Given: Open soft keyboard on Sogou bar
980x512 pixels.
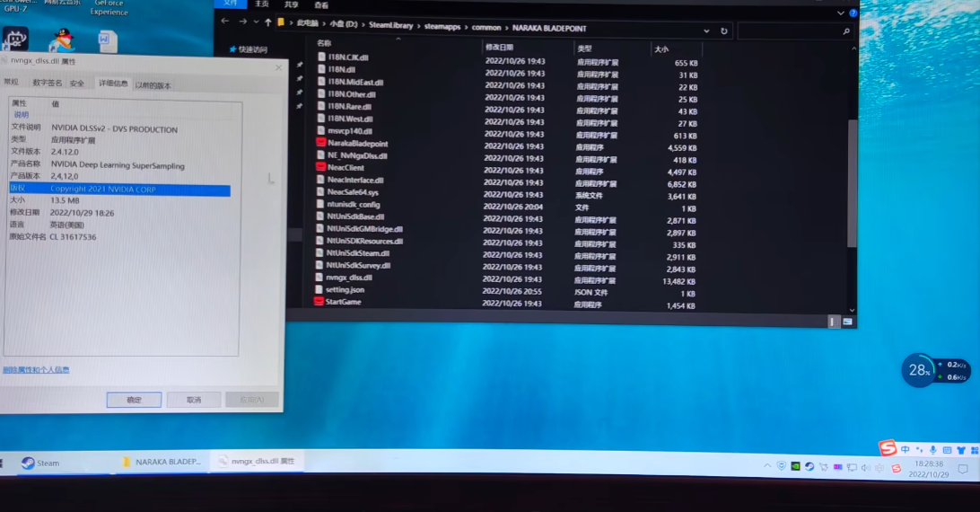Looking at the screenshot, I should point(948,450).
